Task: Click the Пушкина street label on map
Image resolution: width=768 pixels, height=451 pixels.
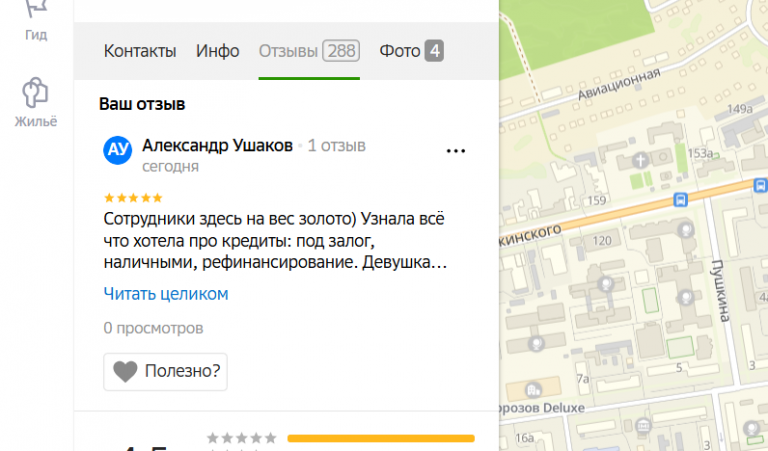Action: click(720, 290)
